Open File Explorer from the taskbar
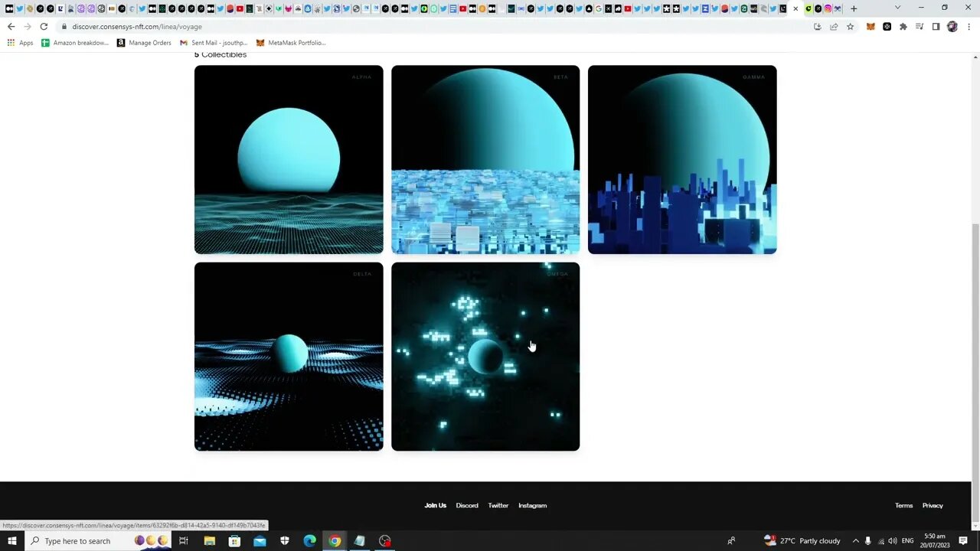 pos(209,541)
